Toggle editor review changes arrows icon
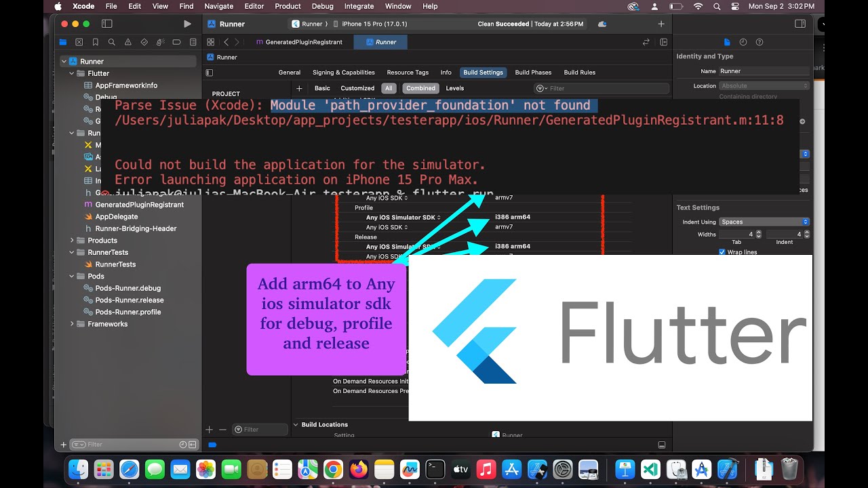 [x=646, y=42]
